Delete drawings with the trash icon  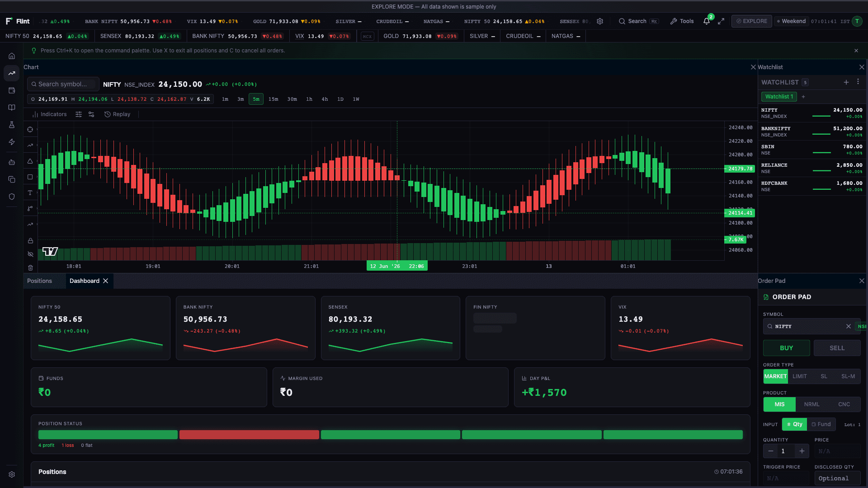[x=30, y=267]
